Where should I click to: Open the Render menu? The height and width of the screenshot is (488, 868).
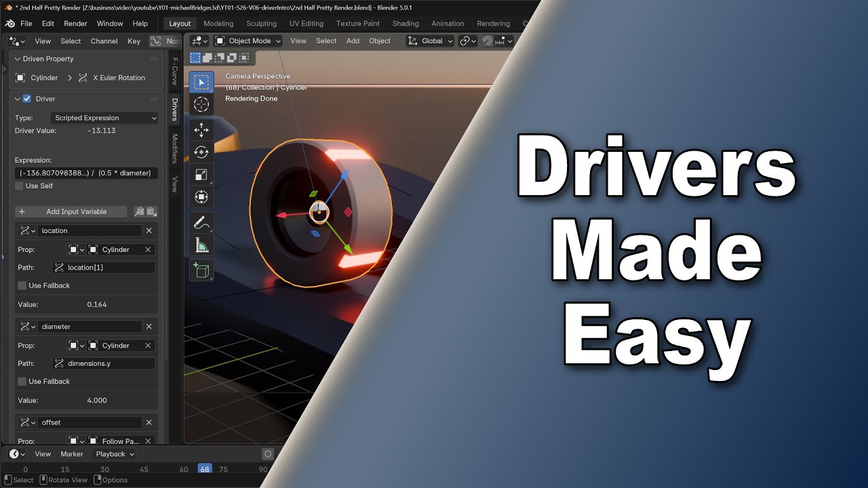pyautogui.click(x=75, y=24)
